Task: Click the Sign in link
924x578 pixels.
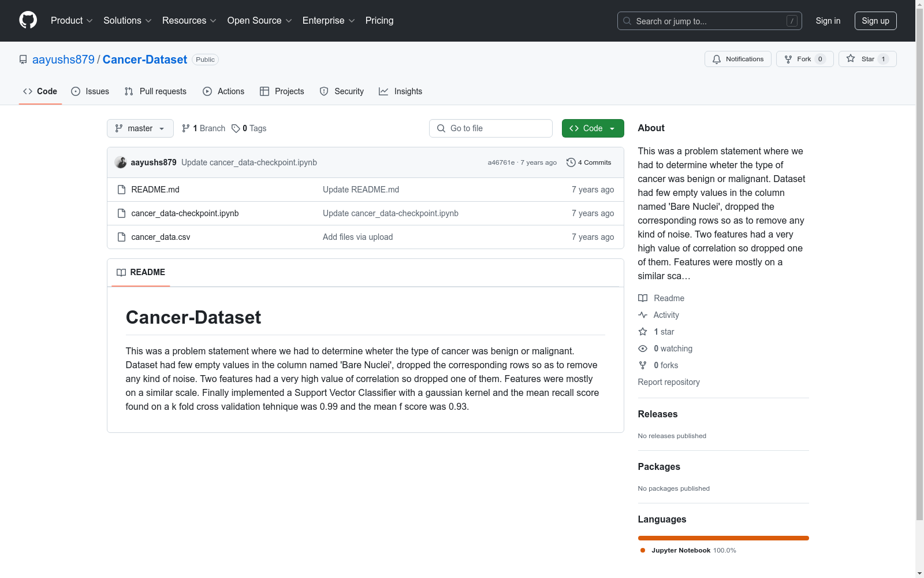Action: (828, 21)
